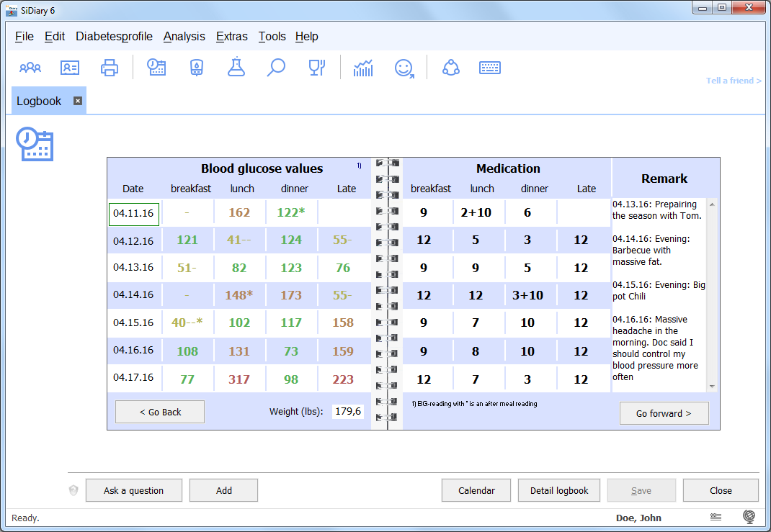Screen dimensions: 771x532
Task: Click the Tell a friend link
Action: [734, 81]
